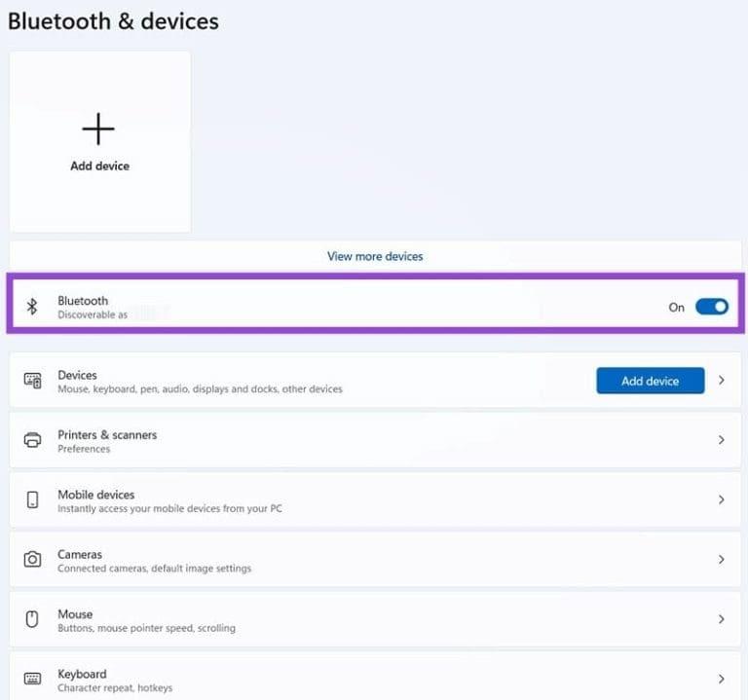
Task: Click the Devices row icon
Action: coord(32,381)
